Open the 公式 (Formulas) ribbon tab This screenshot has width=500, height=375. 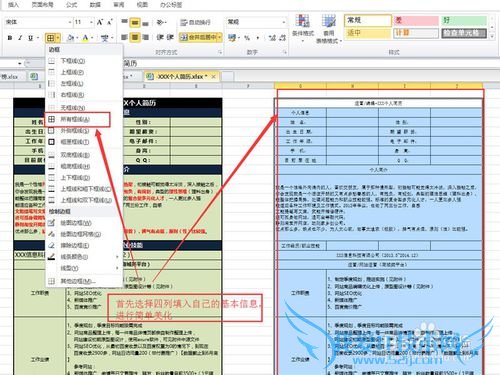(71, 5)
